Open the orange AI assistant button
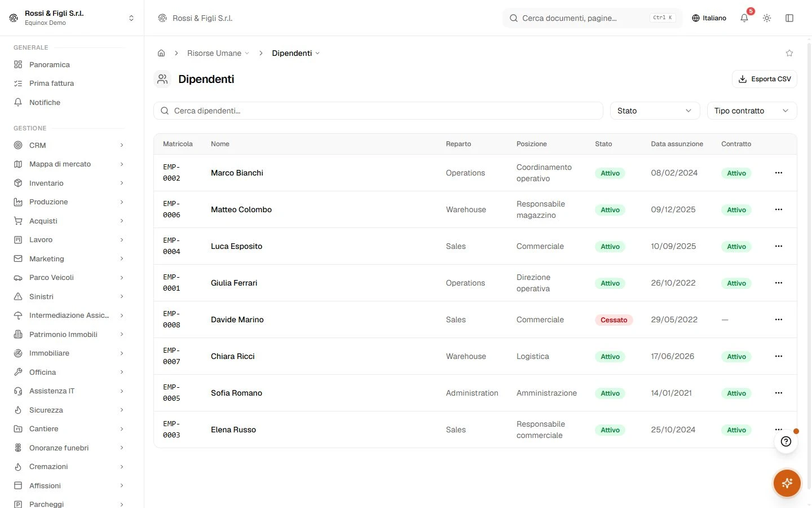812x508 pixels. point(787,483)
